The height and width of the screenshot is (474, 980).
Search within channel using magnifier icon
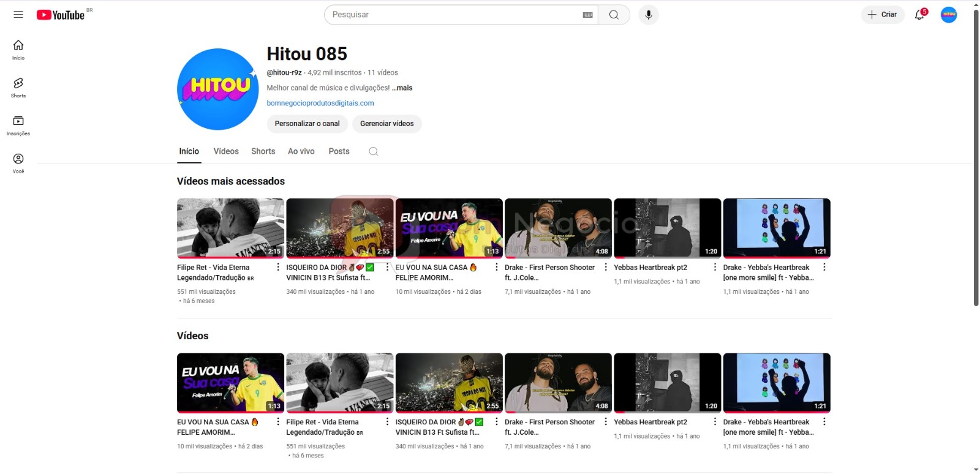(x=374, y=151)
